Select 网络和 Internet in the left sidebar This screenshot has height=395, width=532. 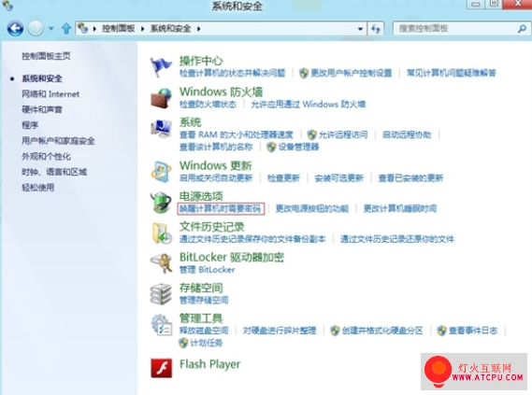click(50, 93)
